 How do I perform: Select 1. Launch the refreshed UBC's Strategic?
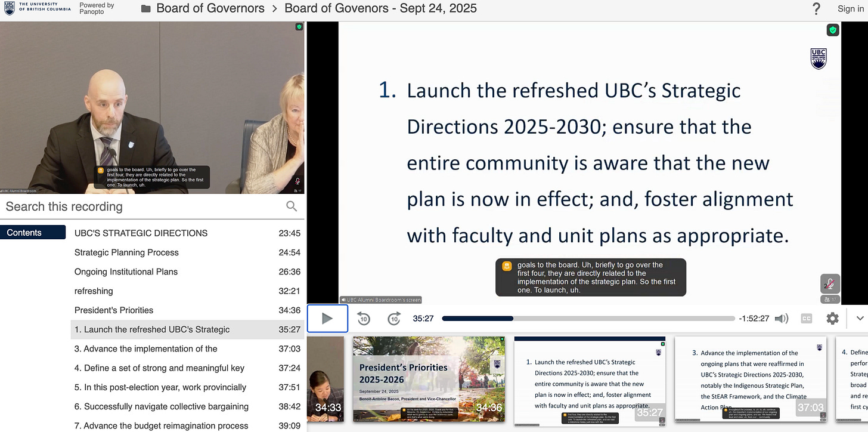pyautogui.click(x=187, y=329)
